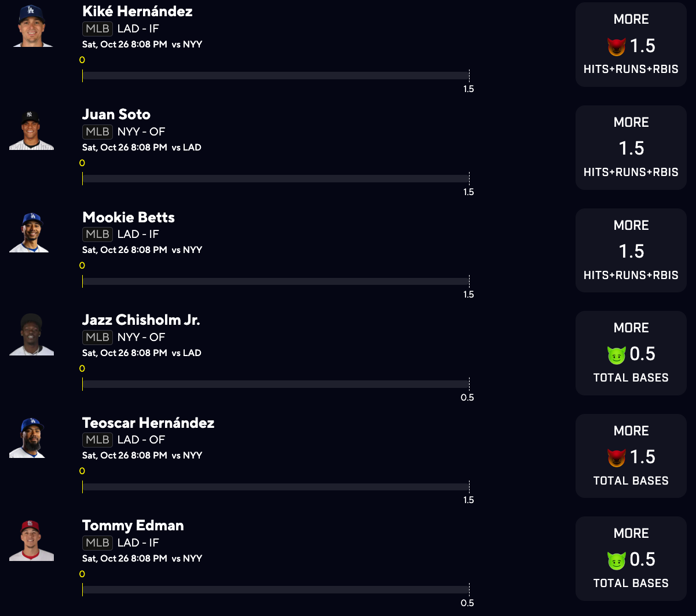This screenshot has width=696, height=616.
Task: Select Mookie Betts's More 1.5 Hits+Runs+RBIs card
Action: pyautogui.click(x=631, y=250)
